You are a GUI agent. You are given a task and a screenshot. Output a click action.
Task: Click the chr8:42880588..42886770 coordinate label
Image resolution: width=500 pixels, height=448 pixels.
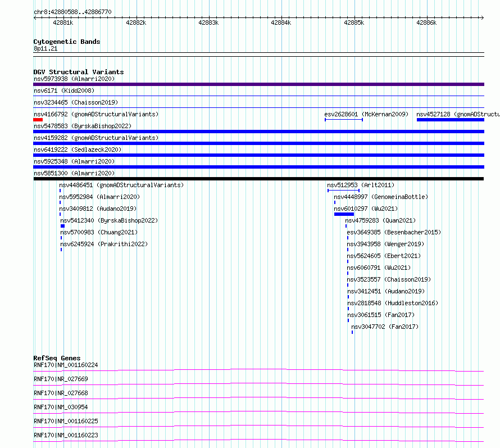[x=72, y=12]
